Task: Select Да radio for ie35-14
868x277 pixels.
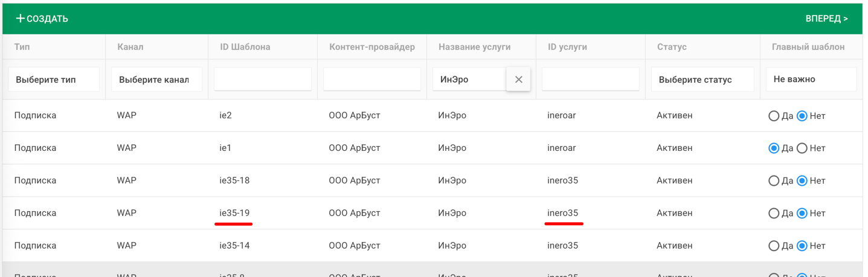Action: coord(773,246)
